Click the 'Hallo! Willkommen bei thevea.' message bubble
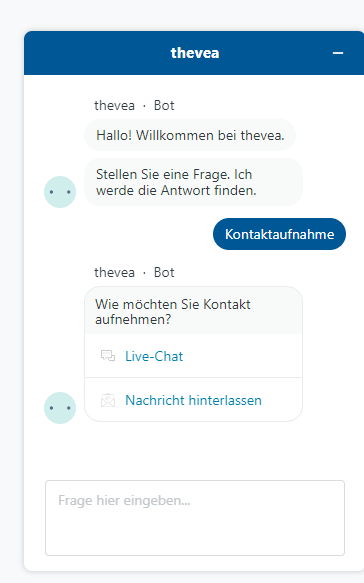 (190, 135)
